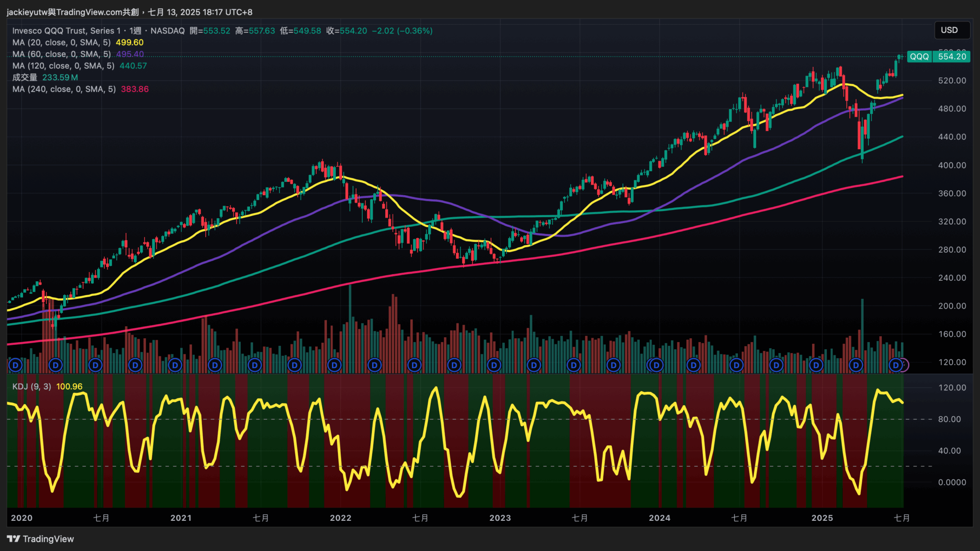Screen dimensions: 980x551
Task: Click the MA 120 indicator legend
Action: pyautogui.click(x=63, y=66)
